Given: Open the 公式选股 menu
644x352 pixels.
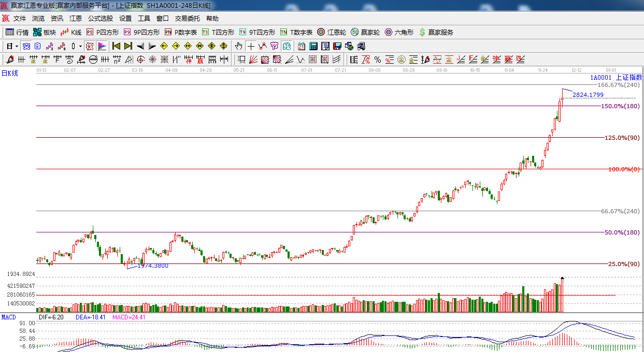Looking at the screenshot, I should click(x=100, y=19).
